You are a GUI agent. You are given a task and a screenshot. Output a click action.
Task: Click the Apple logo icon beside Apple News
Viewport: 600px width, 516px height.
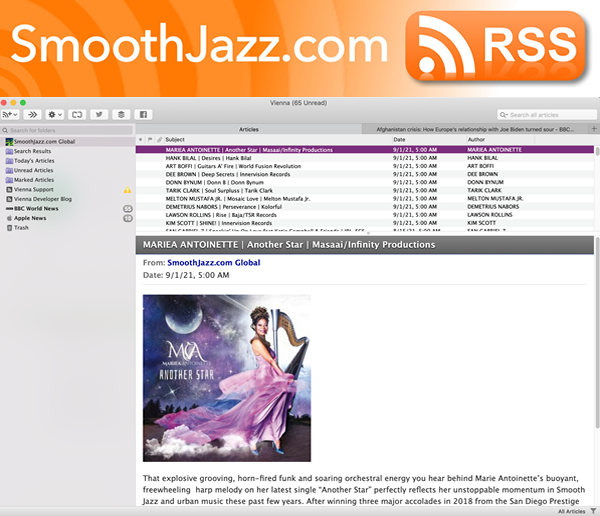point(10,218)
